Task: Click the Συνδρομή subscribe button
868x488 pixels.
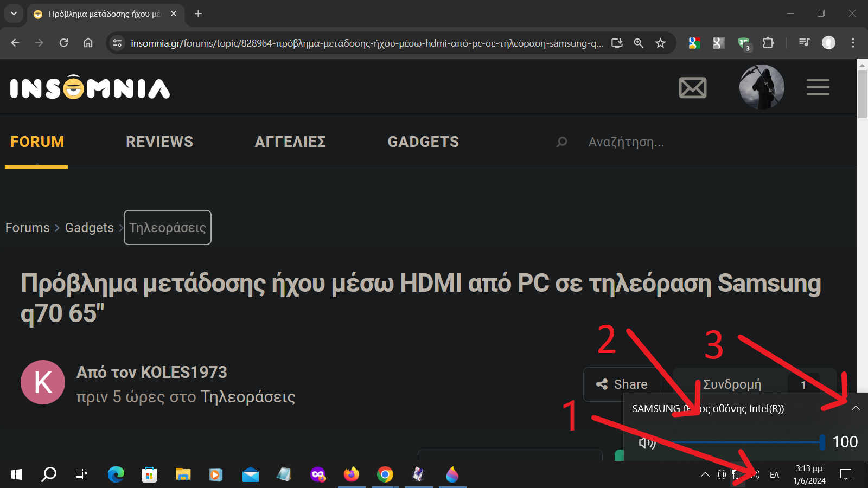Action: (732, 384)
